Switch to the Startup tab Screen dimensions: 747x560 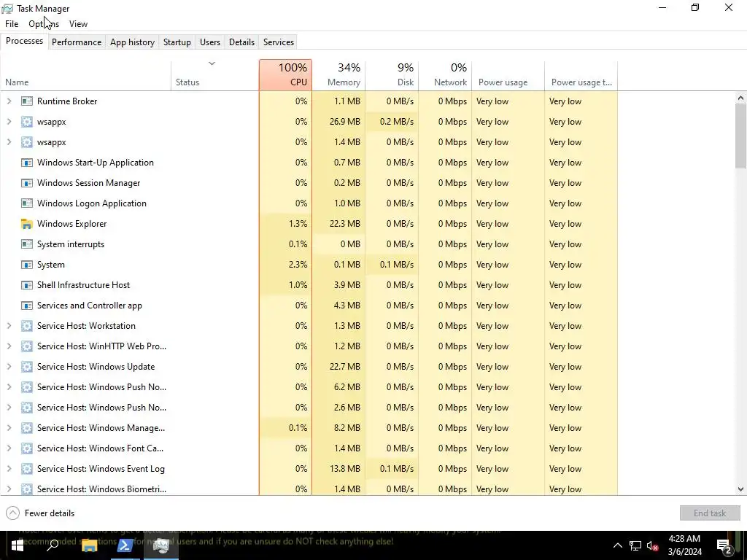click(177, 42)
